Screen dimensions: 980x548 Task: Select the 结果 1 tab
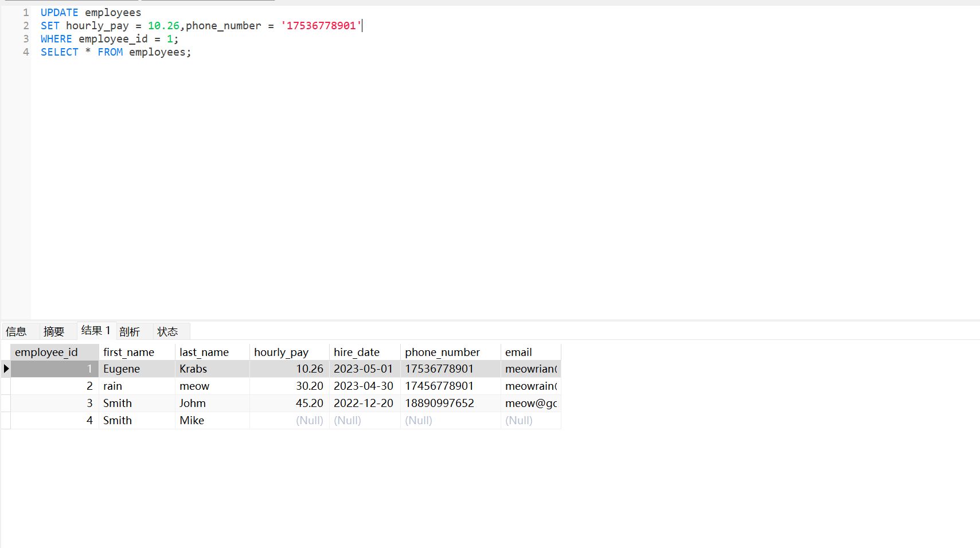click(x=96, y=330)
